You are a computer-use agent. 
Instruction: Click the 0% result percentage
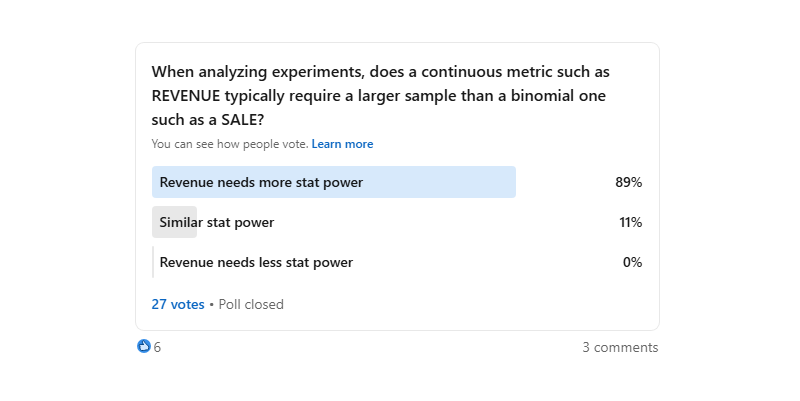click(632, 262)
